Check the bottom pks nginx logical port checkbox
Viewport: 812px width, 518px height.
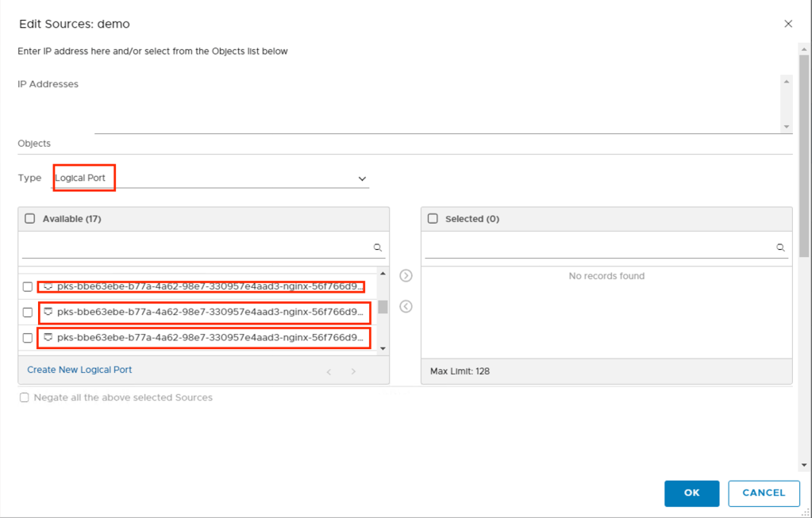28,338
